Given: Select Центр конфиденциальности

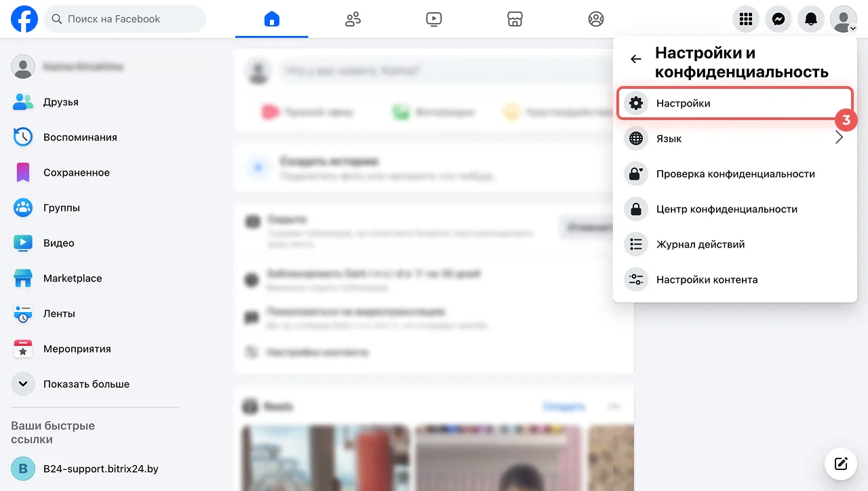Looking at the screenshot, I should 726,209.
